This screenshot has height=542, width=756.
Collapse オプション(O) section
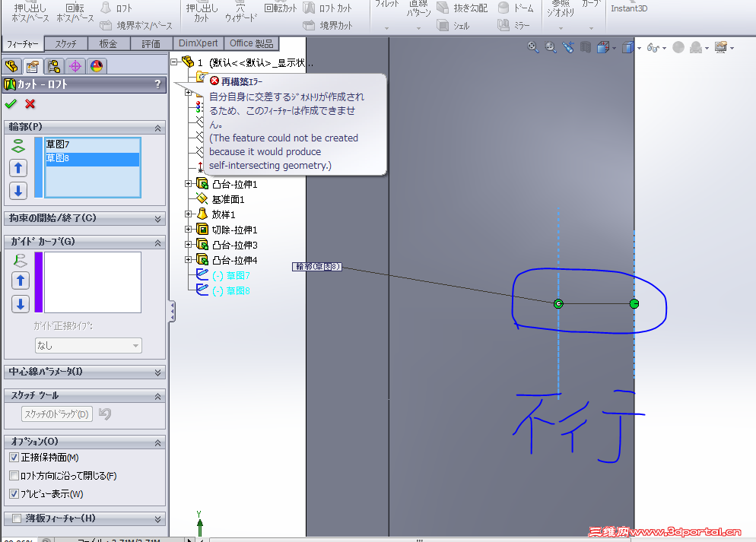point(157,442)
